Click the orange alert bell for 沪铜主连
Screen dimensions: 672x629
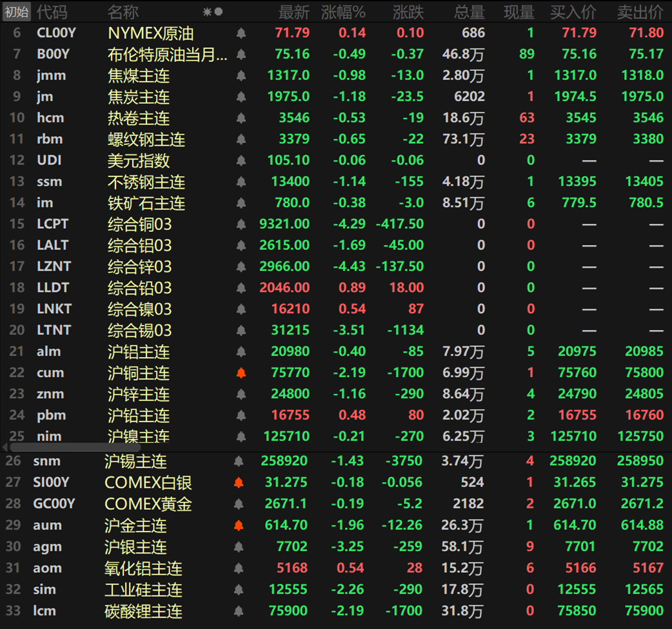click(241, 373)
